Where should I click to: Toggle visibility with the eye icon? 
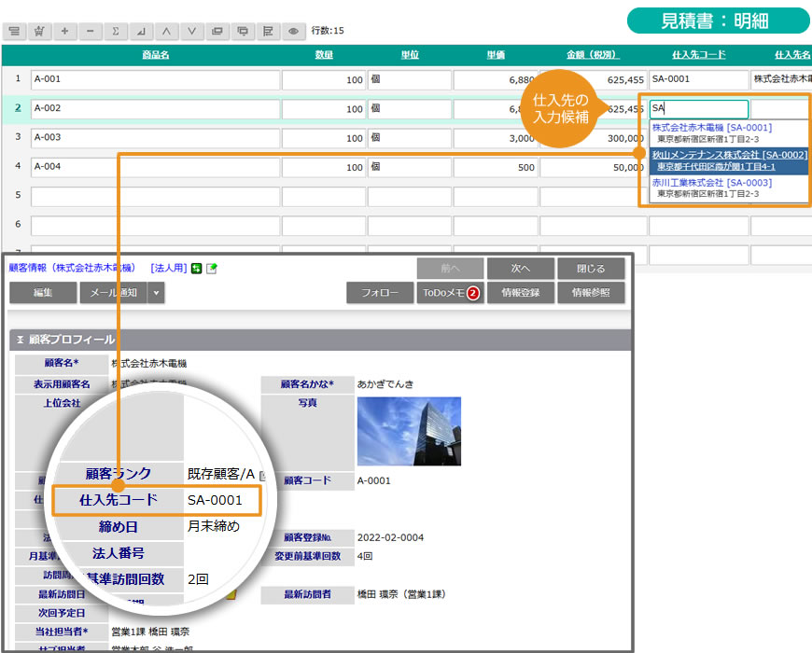(x=293, y=31)
